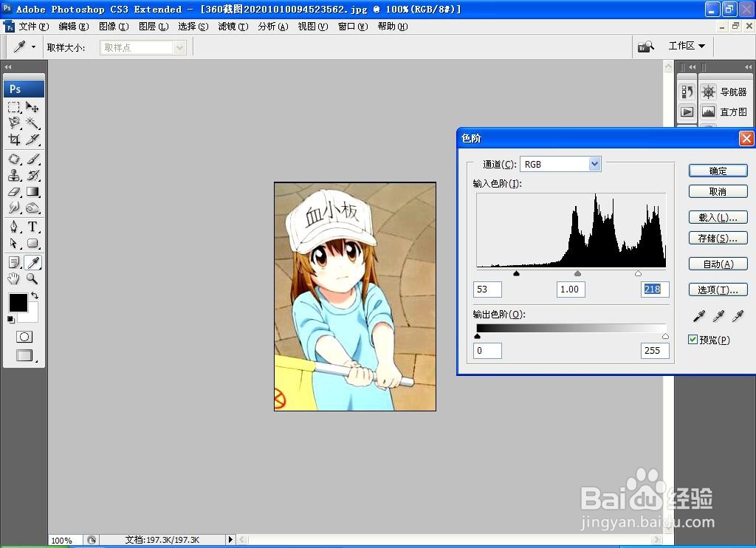Select the Crop tool
The image size is (756, 548).
pos(14,140)
